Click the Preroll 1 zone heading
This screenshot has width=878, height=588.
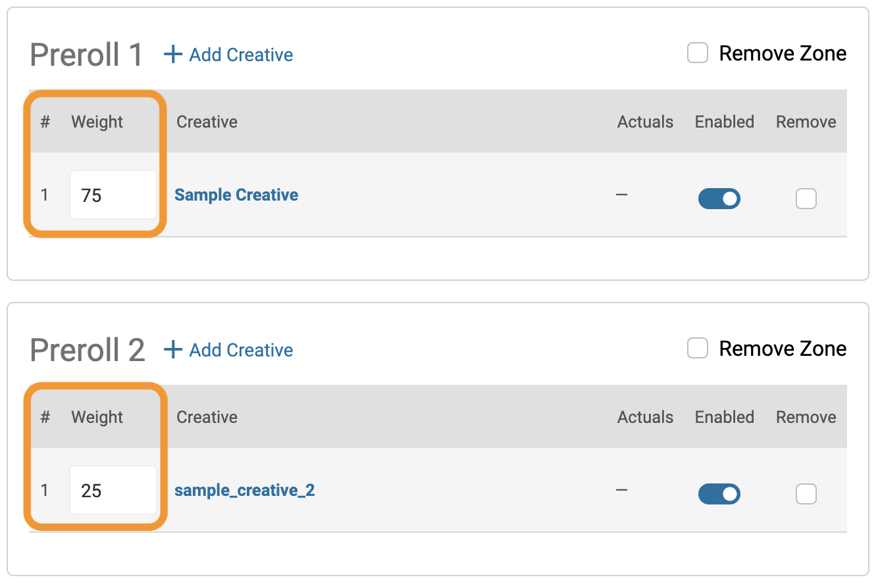point(86,55)
